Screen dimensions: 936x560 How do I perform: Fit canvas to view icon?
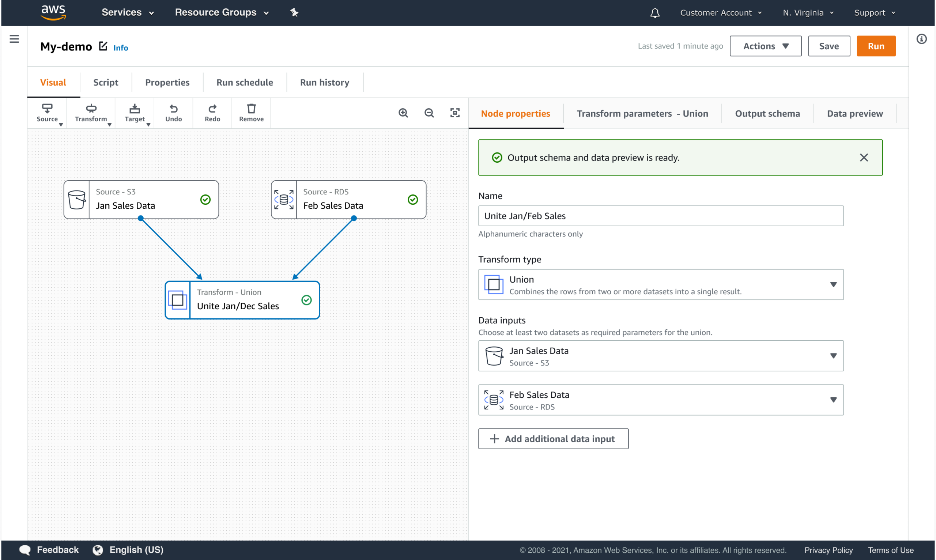click(455, 113)
